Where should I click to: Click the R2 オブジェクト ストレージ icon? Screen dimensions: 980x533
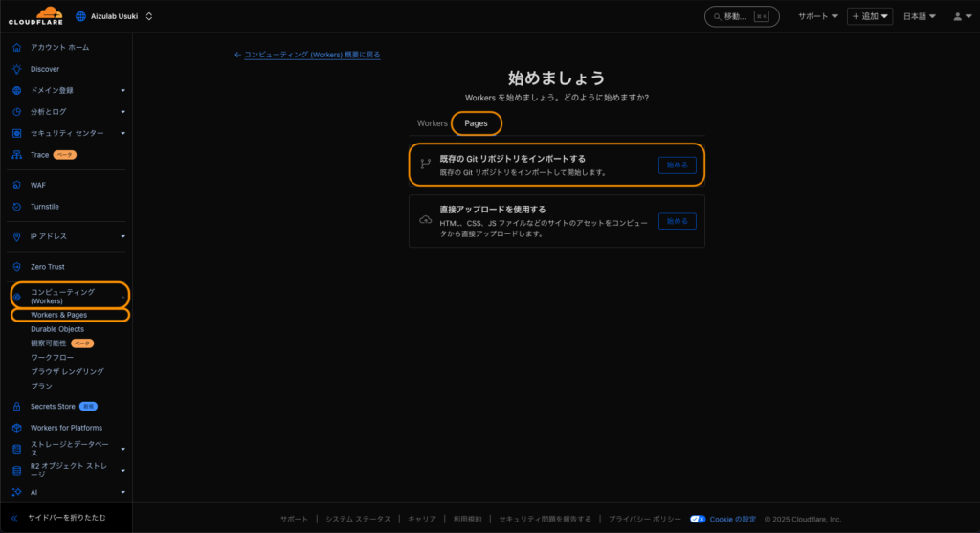pos(17,471)
